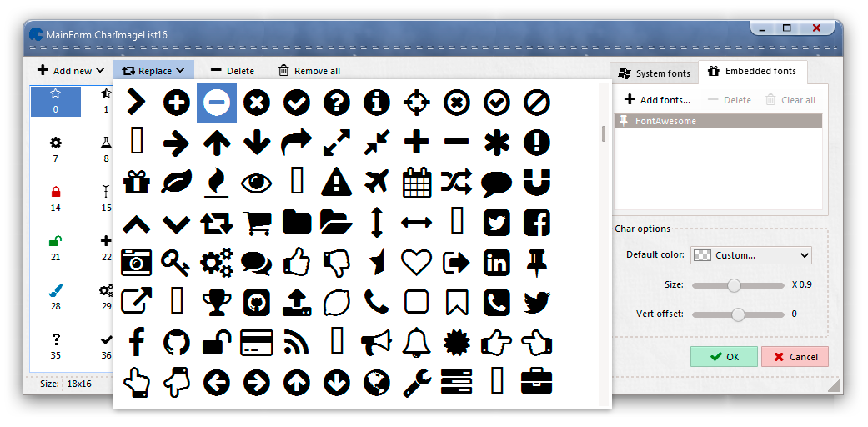This screenshot has height=427, width=868.
Task: Choose the globe icon
Action: (x=376, y=382)
